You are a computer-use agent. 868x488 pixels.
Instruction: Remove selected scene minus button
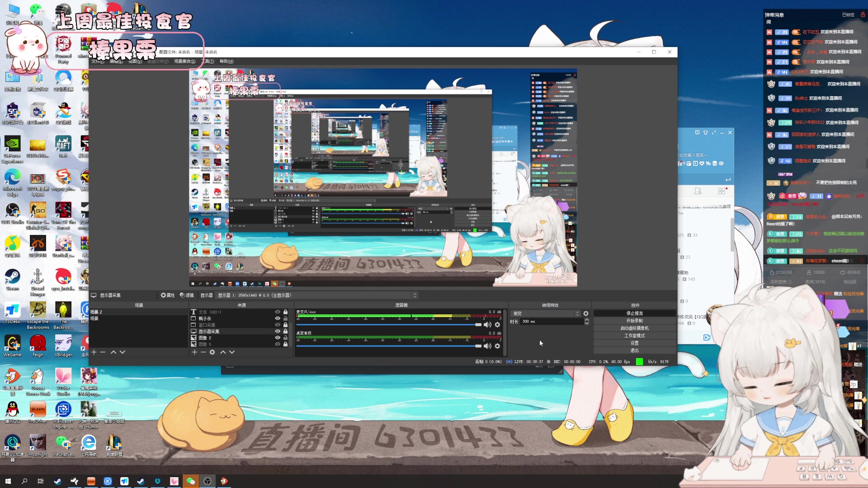(103, 352)
